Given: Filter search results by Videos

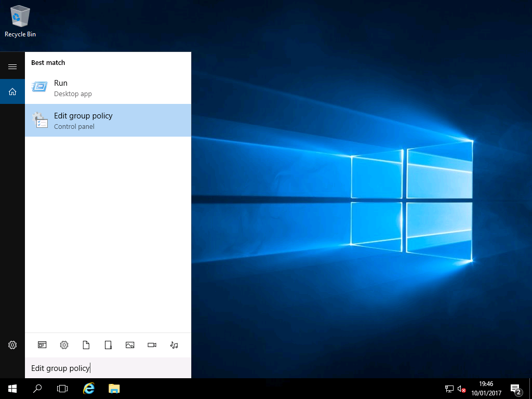Looking at the screenshot, I should click(152, 345).
